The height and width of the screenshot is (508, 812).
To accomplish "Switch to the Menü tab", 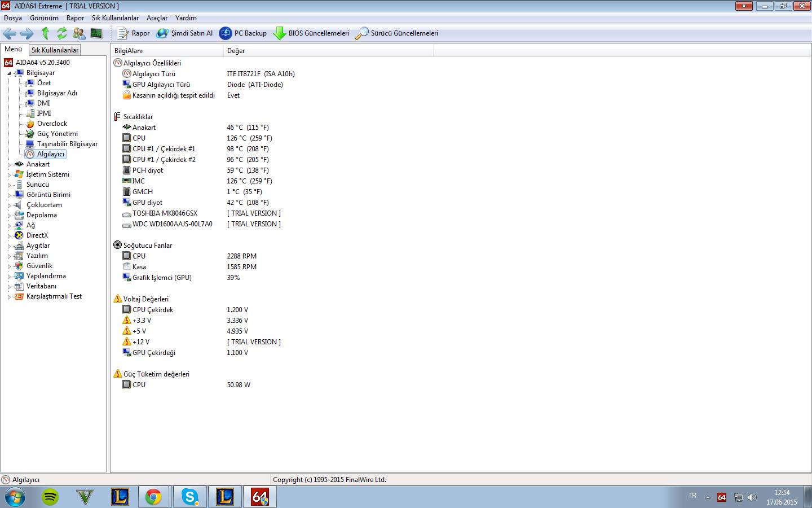I will tap(14, 49).
